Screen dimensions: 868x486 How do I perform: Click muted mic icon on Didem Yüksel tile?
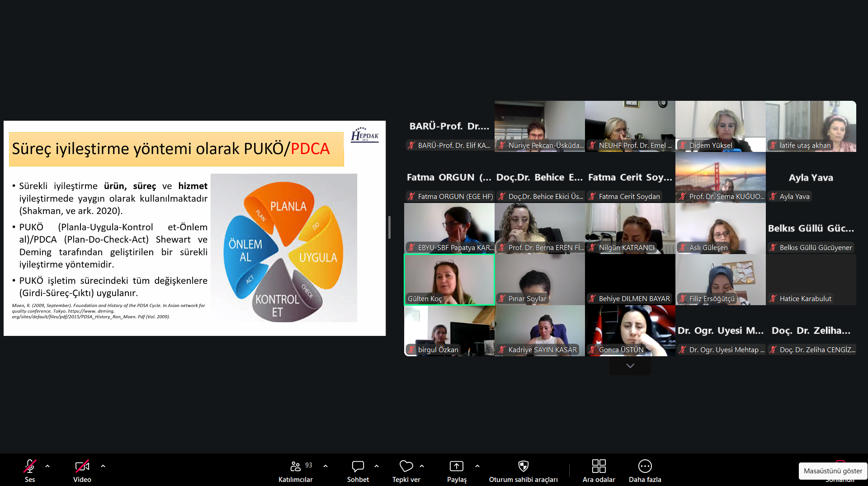pyautogui.click(x=683, y=146)
